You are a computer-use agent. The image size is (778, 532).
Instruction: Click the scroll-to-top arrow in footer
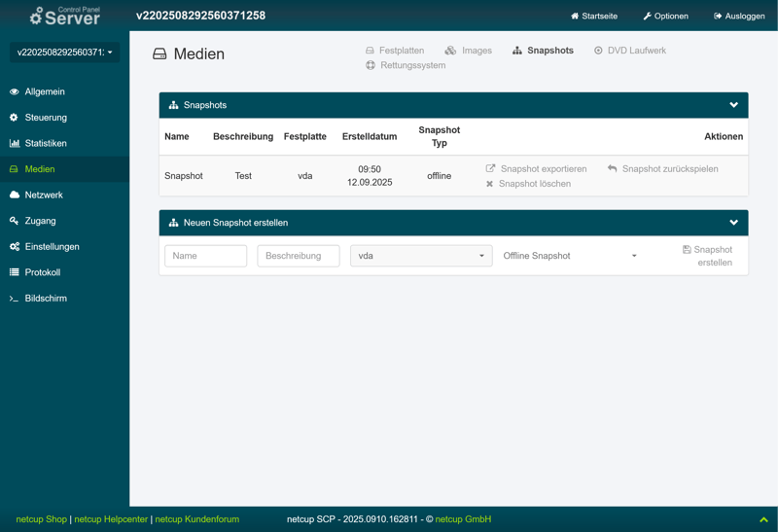763,520
